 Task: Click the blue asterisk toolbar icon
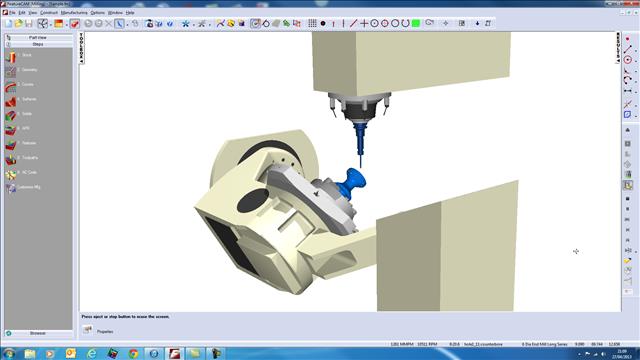pos(186,24)
